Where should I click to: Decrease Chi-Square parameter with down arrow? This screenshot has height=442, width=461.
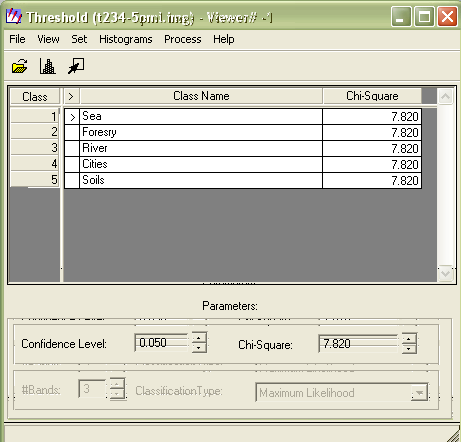[409, 349]
